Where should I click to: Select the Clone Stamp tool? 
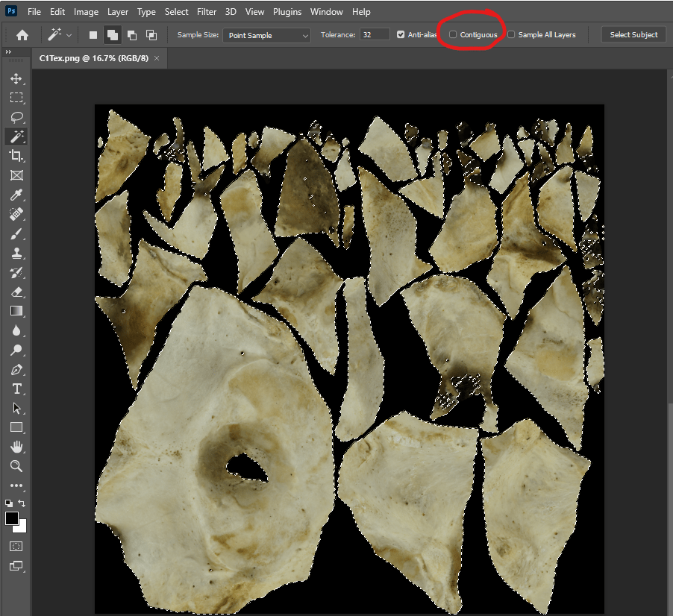coord(16,253)
